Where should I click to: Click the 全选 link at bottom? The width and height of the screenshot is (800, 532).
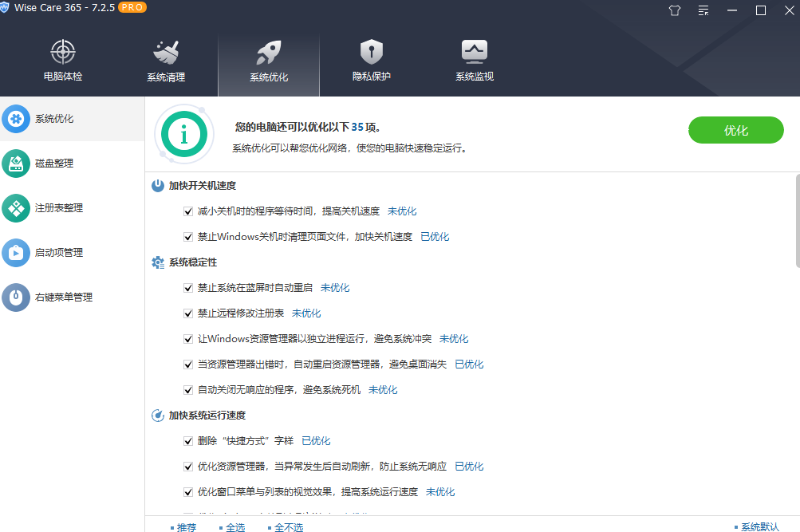pyautogui.click(x=234, y=527)
